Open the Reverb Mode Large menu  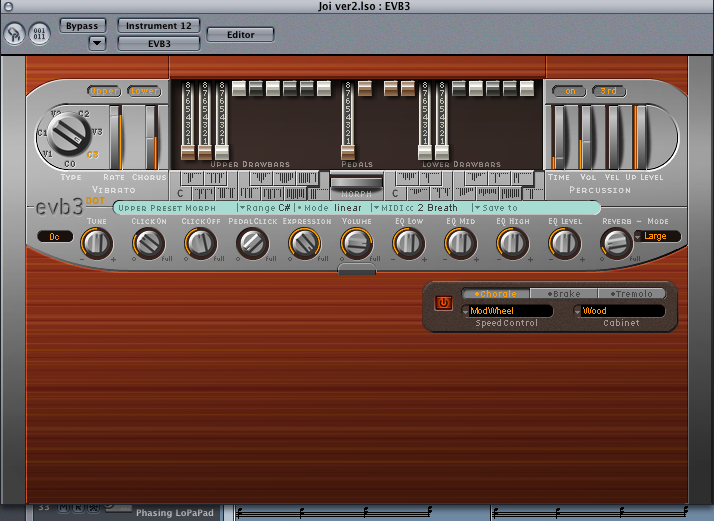click(658, 236)
